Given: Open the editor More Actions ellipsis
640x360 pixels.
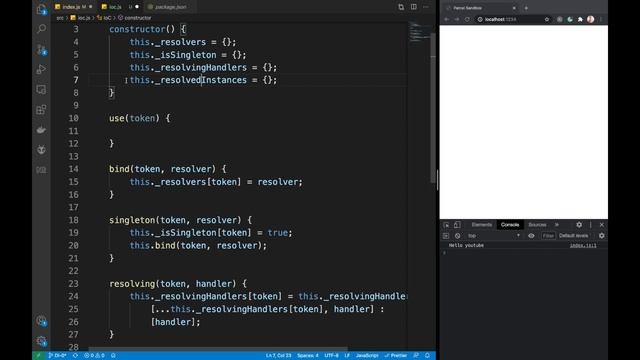Looking at the screenshot, I should 426,7.
